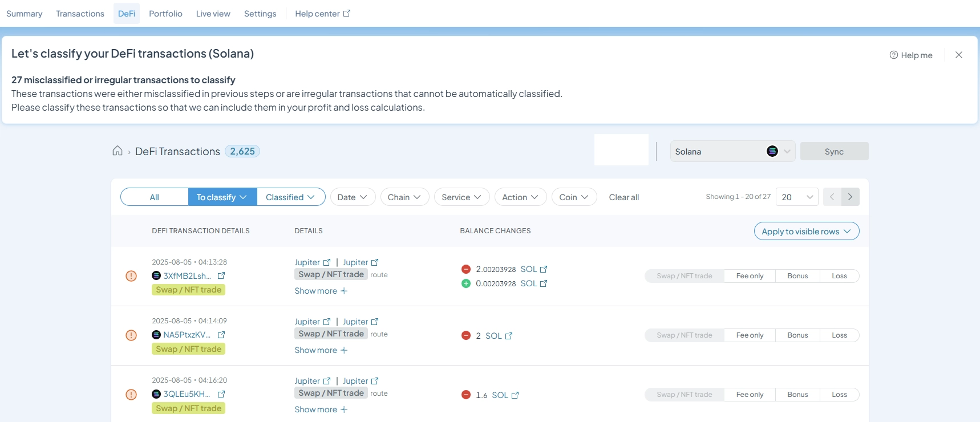Select the DeFi tab
Screen dimensions: 980x422
coord(127,14)
